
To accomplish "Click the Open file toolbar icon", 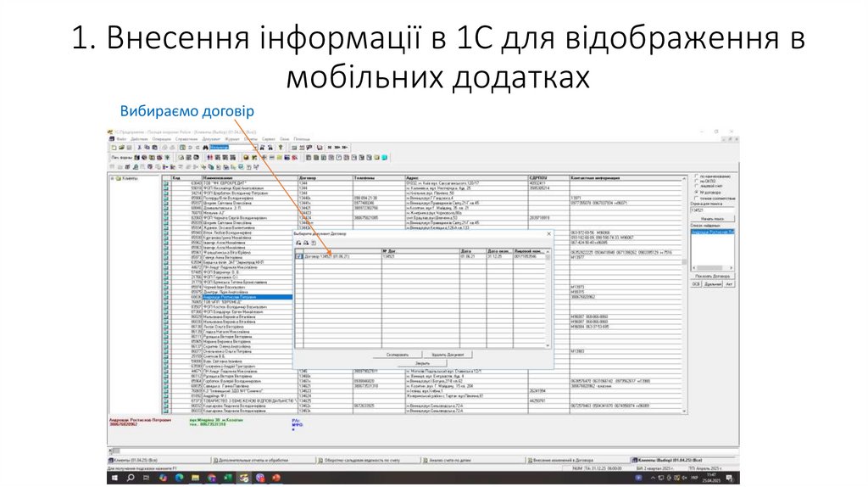I will point(121,148).
